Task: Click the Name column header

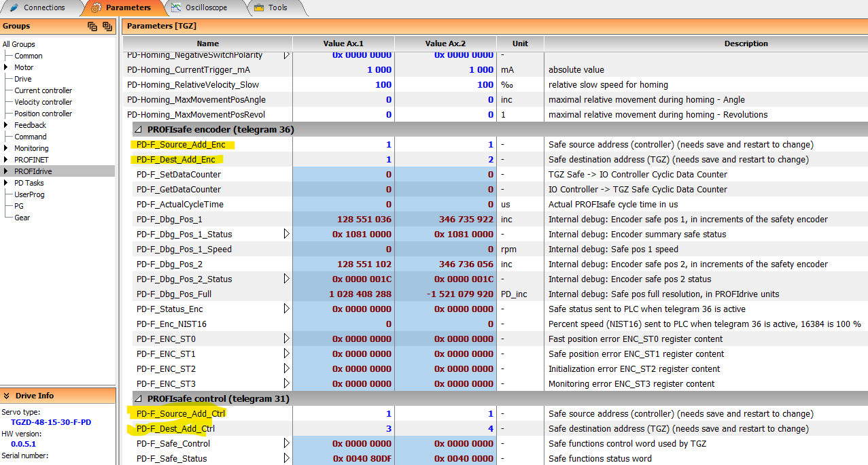Action: click(x=207, y=44)
